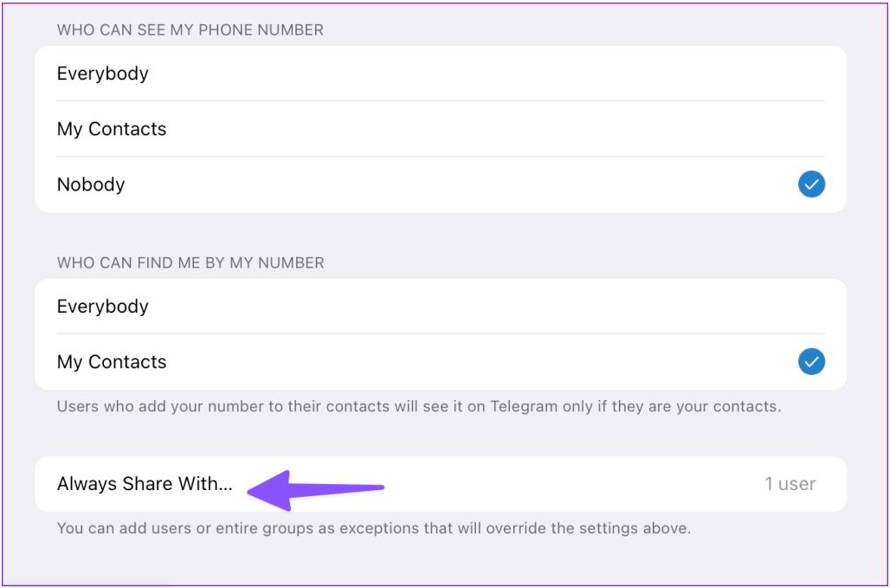Click the Everybody label in the find me section
Viewport: 890px width, 588px height.
[x=103, y=307]
